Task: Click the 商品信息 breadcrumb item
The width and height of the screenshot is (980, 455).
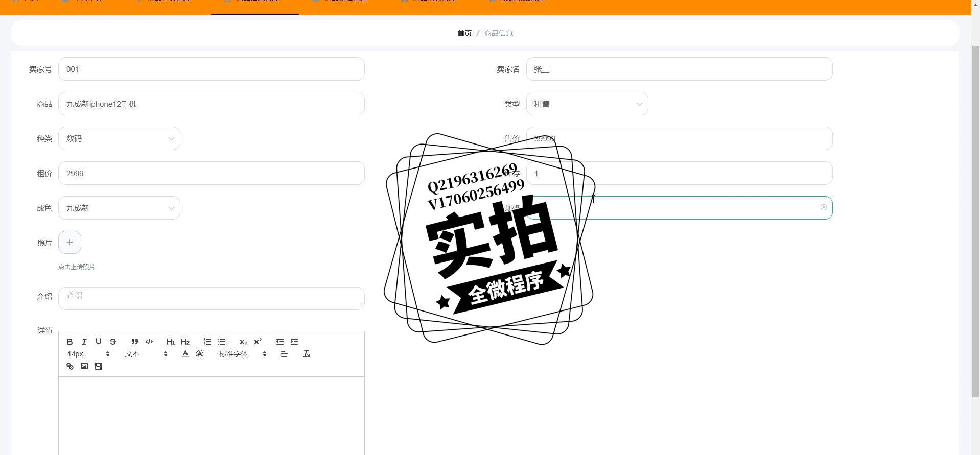Action: 498,33
